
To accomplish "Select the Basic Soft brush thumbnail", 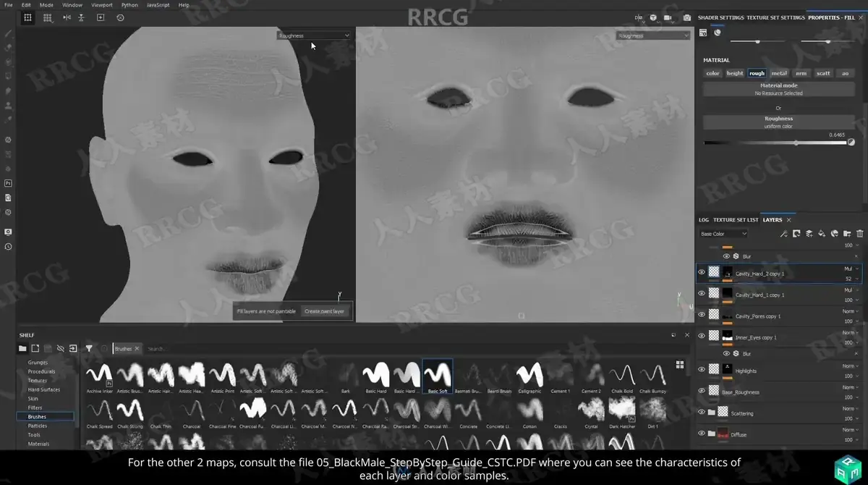I will [438, 376].
